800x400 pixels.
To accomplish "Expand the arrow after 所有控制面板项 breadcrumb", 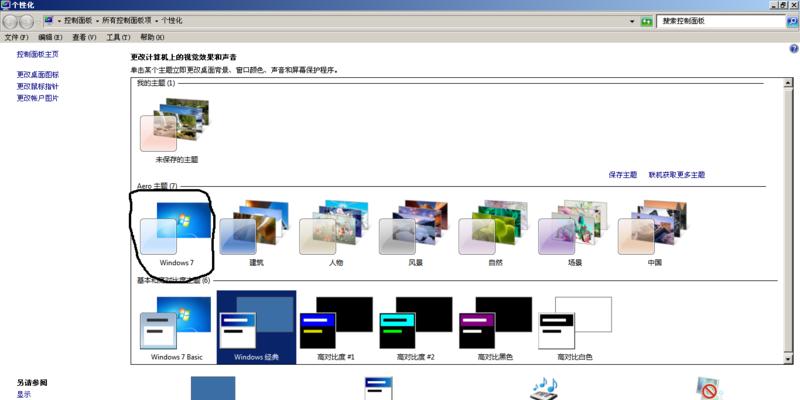I will tap(157, 21).
